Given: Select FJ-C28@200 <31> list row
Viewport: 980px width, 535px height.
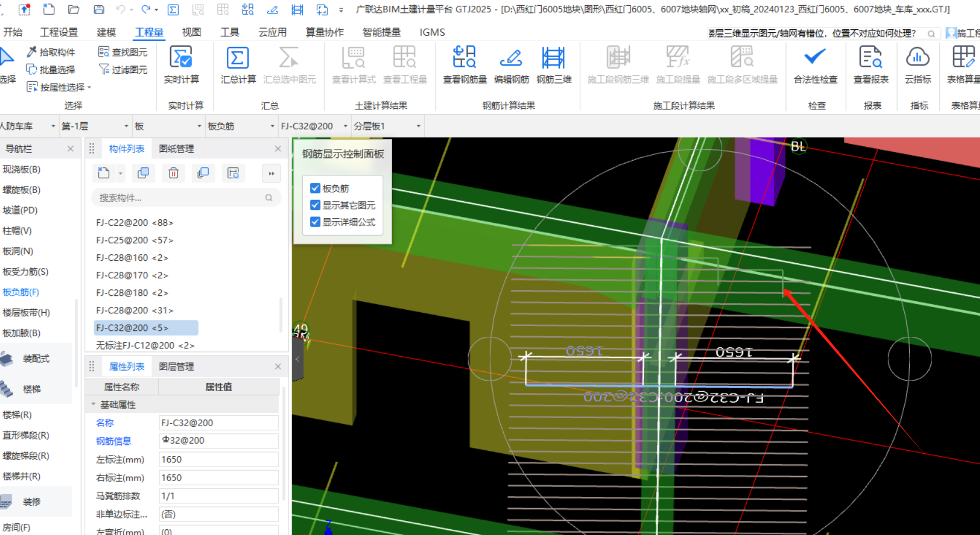Looking at the screenshot, I should point(134,310).
